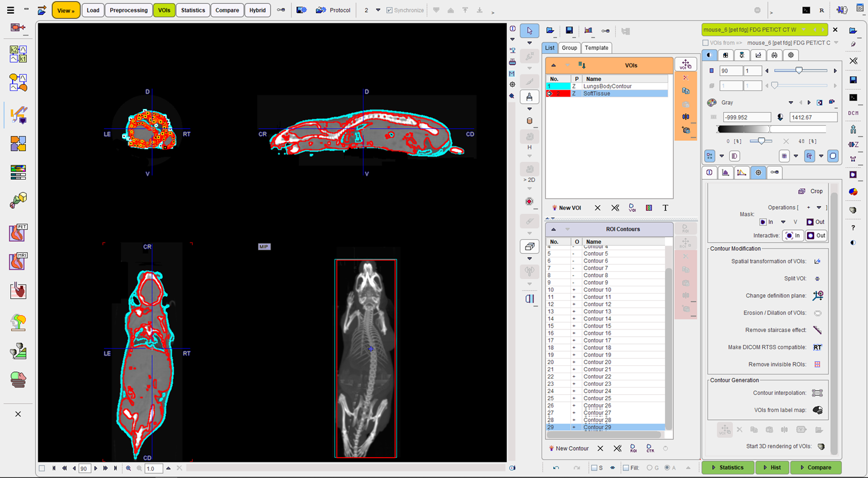Open the Hybrid page tab
Screen dimensions: 868x478
point(257,10)
